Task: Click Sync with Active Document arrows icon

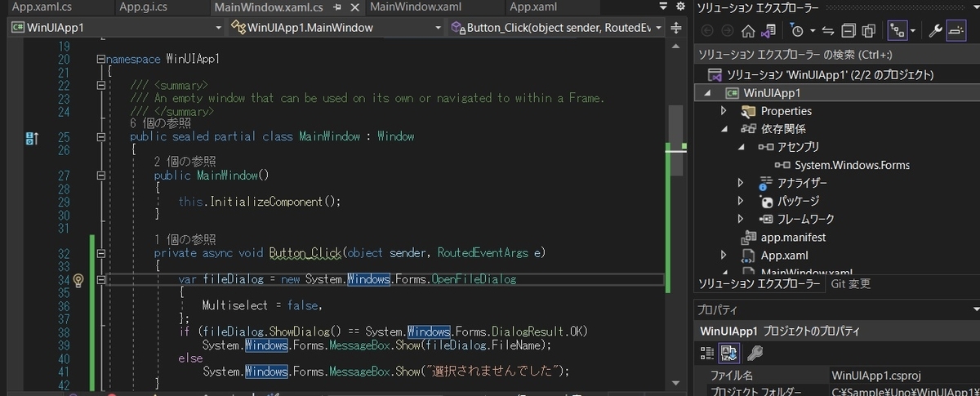Action: (827, 31)
